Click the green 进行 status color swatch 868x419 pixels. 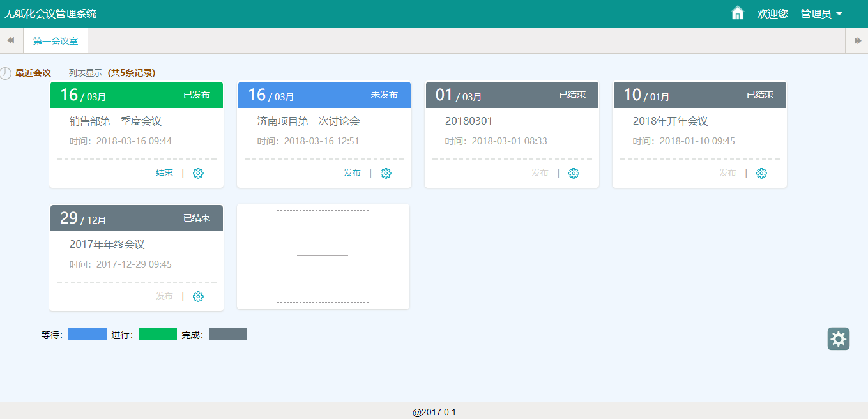click(x=158, y=335)
